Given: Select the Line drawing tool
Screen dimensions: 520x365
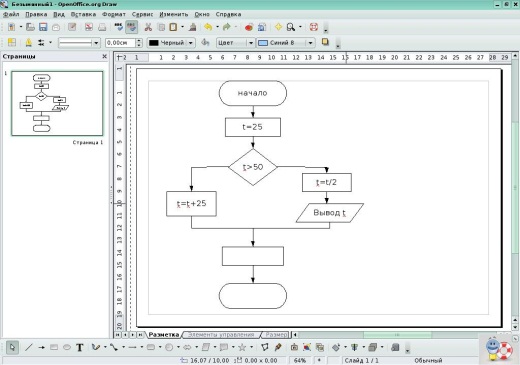Looking at the screenshot, I should coord(29,347).
